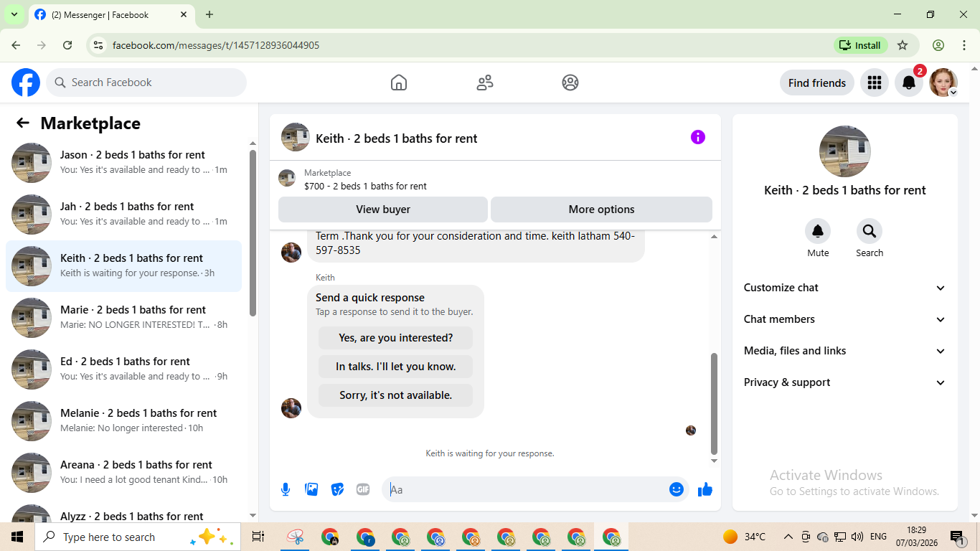The height and width of the screenshot is (551, 980).
Task: Select the Jason conversation
Action: [x=123, y=163]
